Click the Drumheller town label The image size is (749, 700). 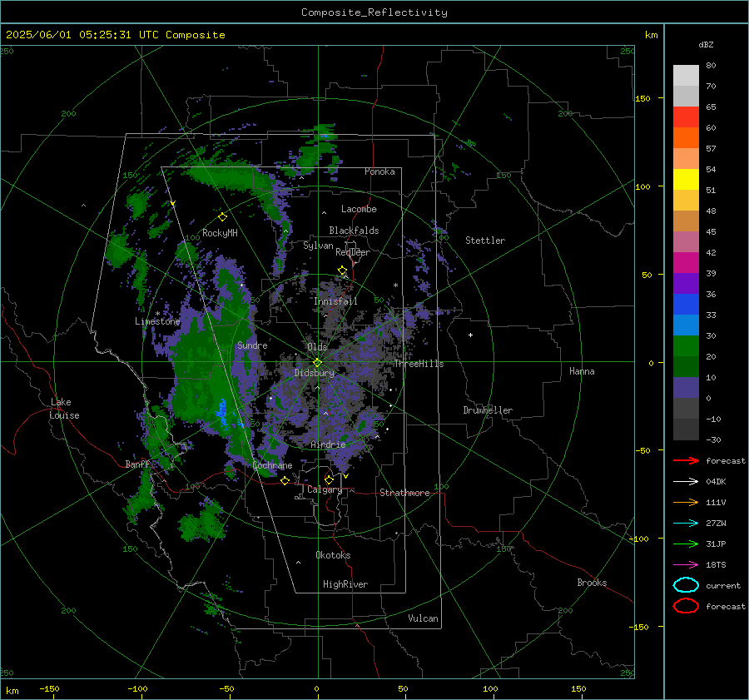(488, 410)
